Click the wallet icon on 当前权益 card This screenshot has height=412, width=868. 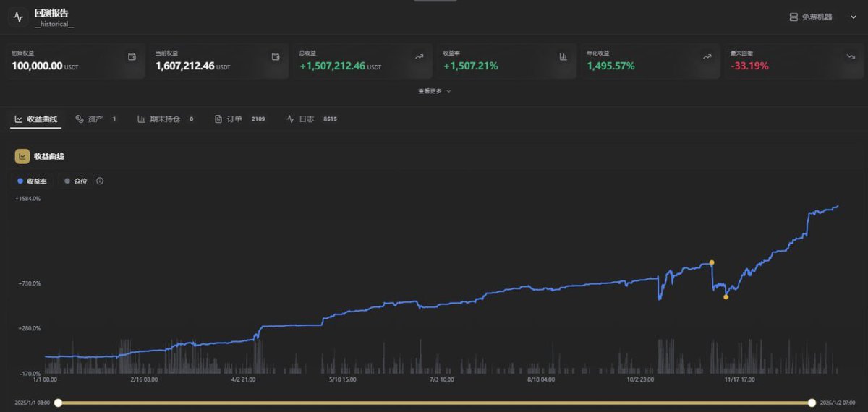(x=276, y=56)
